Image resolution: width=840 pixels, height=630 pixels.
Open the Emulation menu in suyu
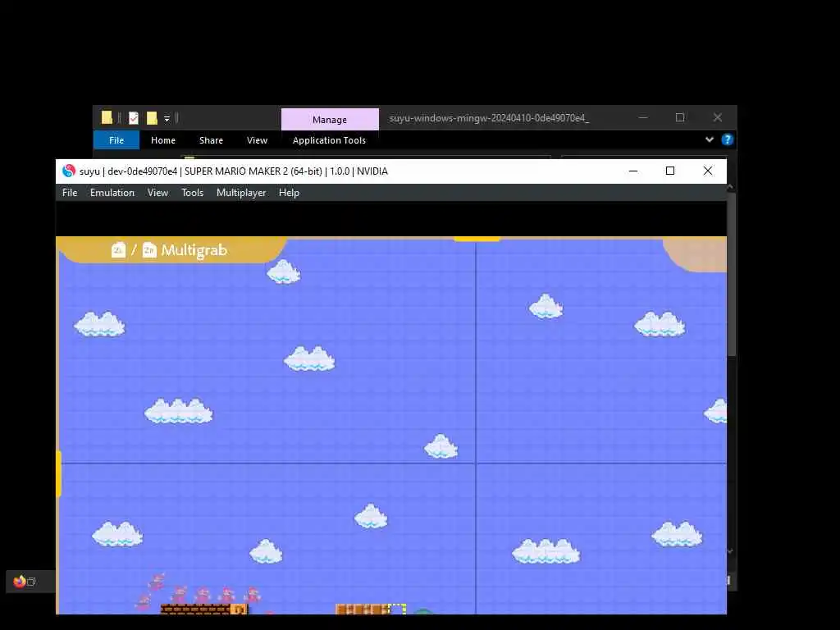pos(112,193)
